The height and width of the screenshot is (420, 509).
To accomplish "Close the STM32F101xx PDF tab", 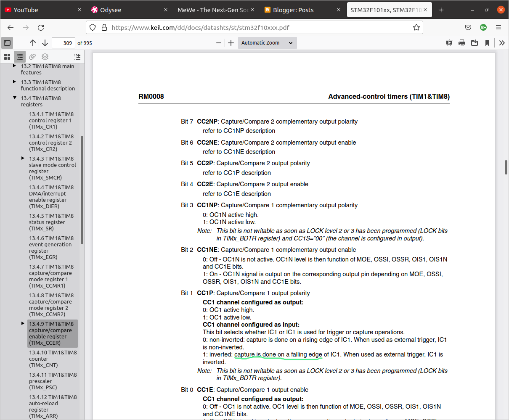I will click(425, 10).
